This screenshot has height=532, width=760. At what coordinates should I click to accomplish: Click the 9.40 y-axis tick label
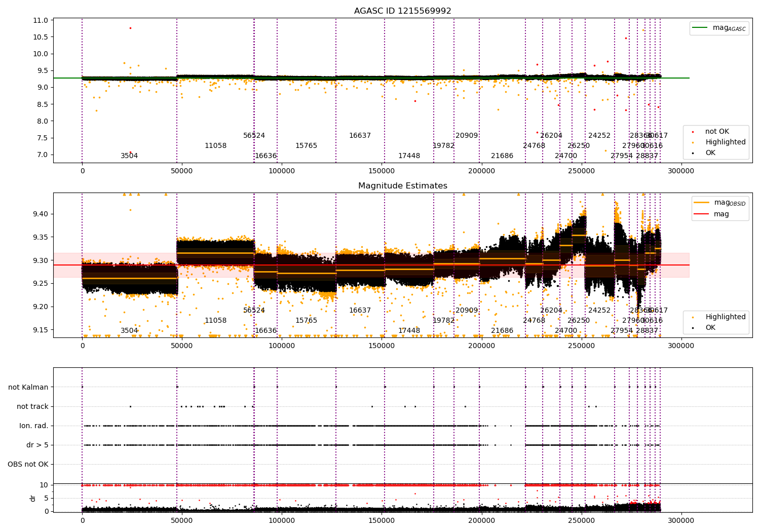pos(42,214)
